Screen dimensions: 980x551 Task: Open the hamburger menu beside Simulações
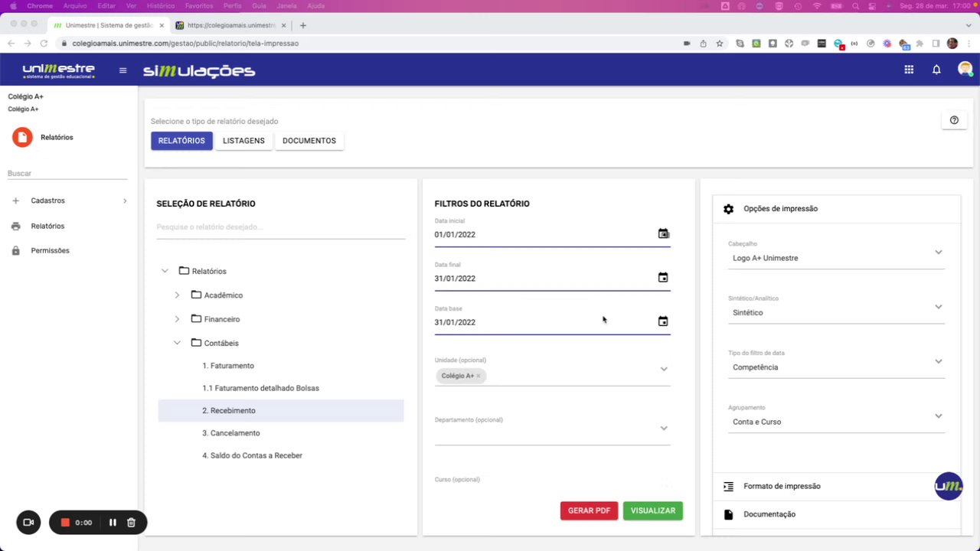(x=122, y=70)
